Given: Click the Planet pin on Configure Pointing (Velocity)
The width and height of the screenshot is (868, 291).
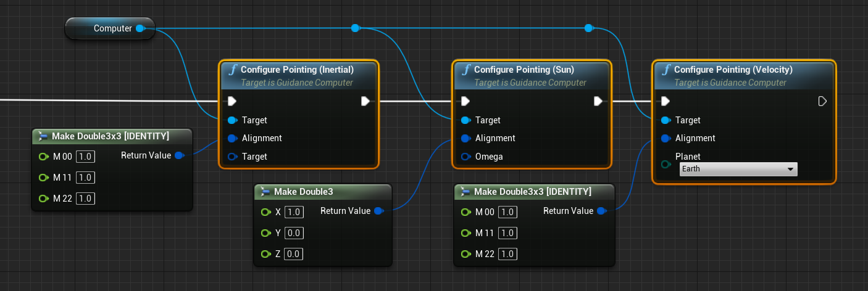Looking at the screenshot, I should (x=666, y=164).
